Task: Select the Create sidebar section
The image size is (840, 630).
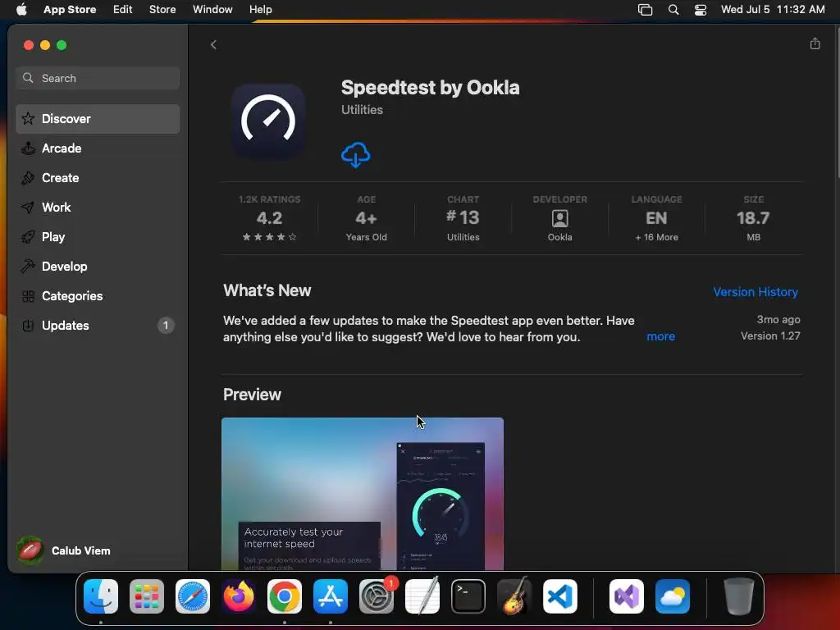Action: (98, 178)
